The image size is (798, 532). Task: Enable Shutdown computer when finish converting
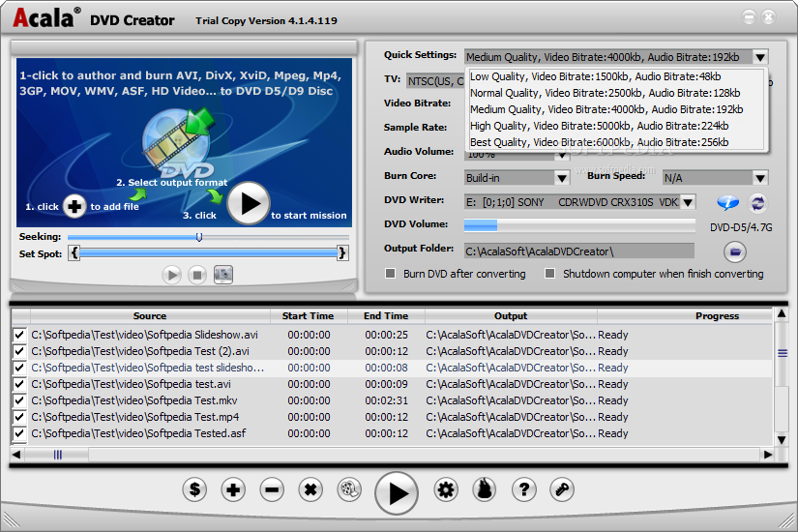549,274
